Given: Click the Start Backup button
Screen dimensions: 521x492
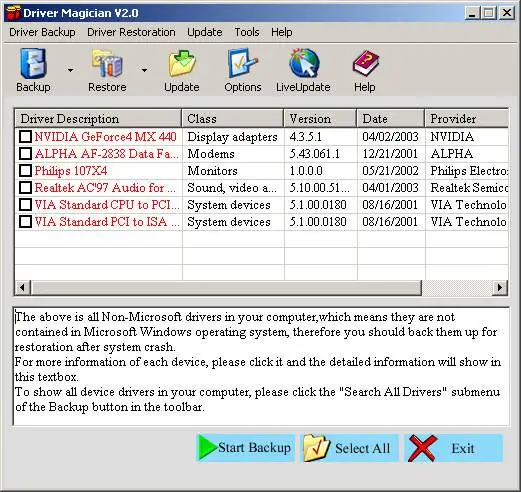Looking at the screenshot, I should click(x=246, y=448).
